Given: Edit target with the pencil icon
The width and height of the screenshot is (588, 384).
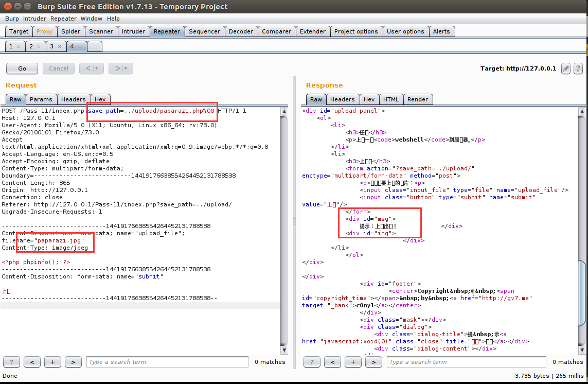Looking at the screenshot, I should [x=566, y=68].
